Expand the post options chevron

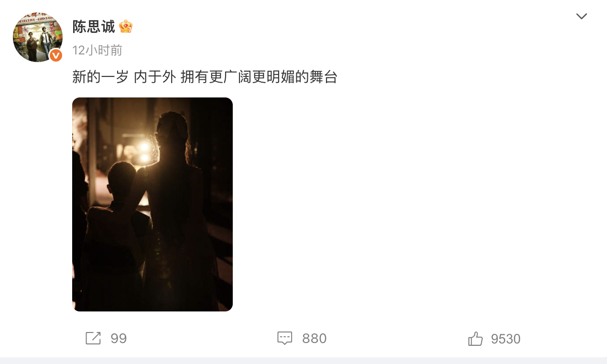click(582, 16)
